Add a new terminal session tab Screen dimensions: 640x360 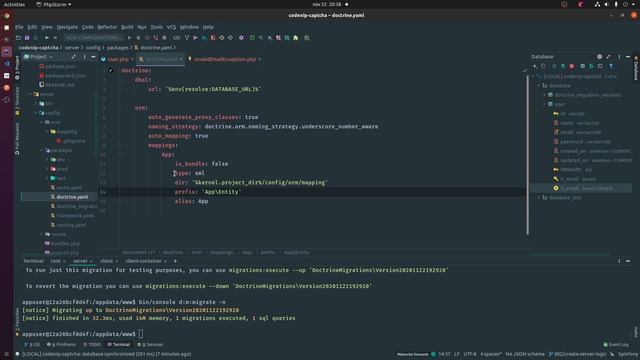(176, 261)
